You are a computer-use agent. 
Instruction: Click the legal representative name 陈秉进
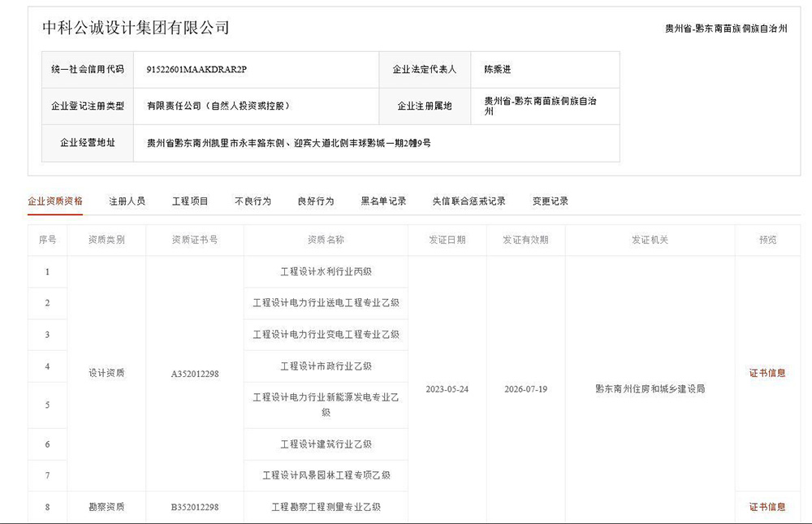[x=498, y=70]
